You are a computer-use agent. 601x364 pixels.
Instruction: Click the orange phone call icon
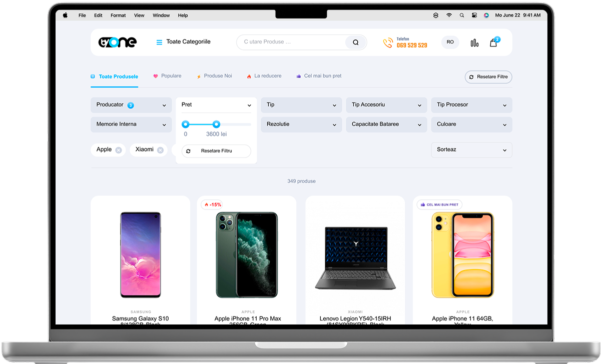pos(388,42)
